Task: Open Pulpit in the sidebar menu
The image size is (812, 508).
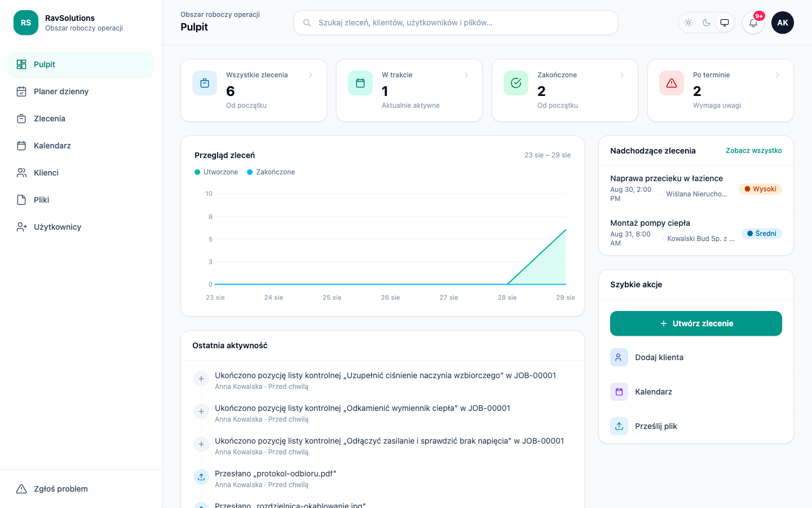Action: coord(81,64)
